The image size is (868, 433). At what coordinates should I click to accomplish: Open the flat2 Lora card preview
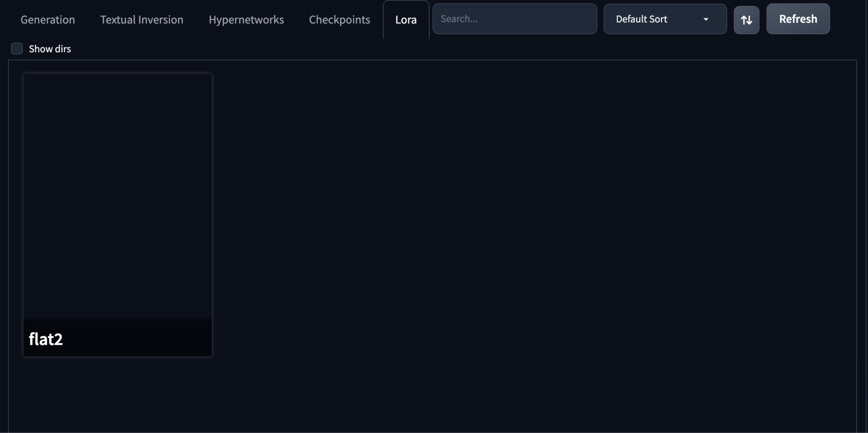point(117,195)
